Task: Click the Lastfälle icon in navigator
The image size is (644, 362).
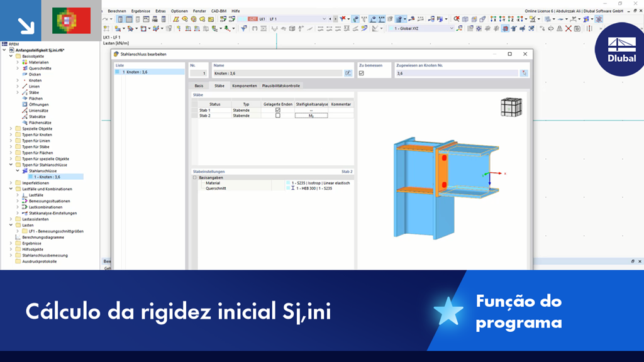Action: (25, 195)
